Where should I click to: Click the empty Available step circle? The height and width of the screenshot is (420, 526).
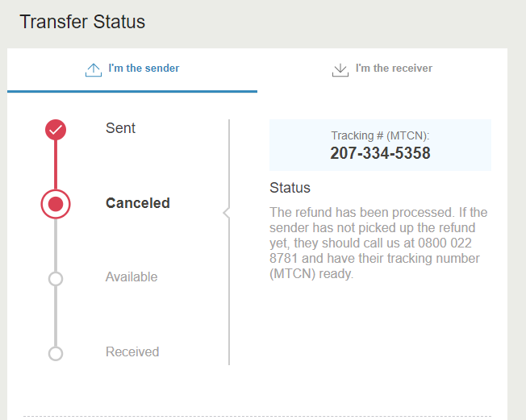(56, 279)
